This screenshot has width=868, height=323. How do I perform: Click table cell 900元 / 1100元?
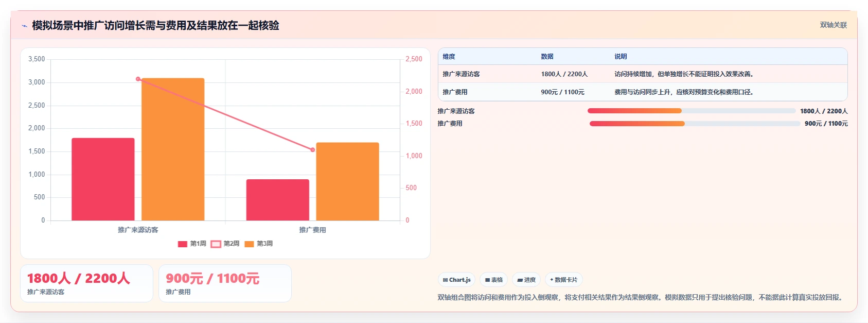[x=562, y=92]
